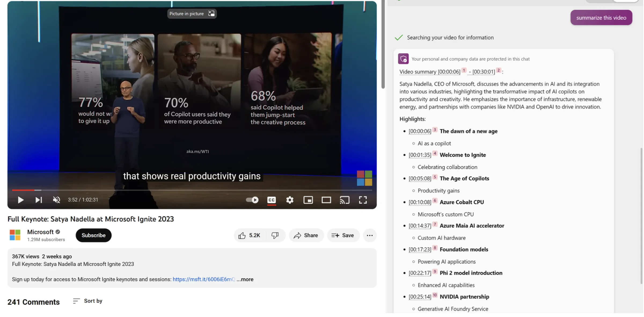This screenshot has height=317, width=644.
Task: Activate Picture in picture mode
Action: coord(192,13)
